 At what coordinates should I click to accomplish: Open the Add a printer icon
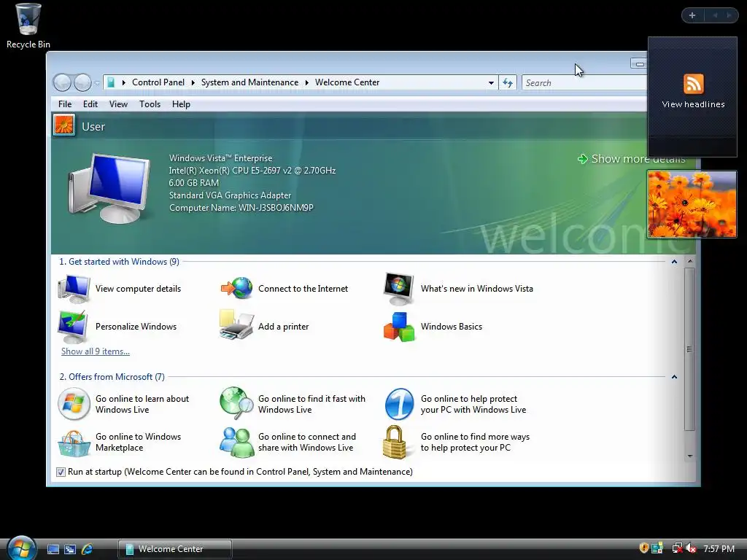pyautogui.click(x=236, y=324)
